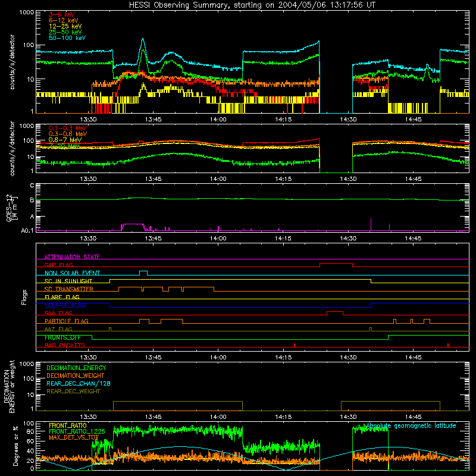The image size is (476, 476).
Task: Select the yellow 12-25 keV legend label
Action: pyautogui.click(x=65, y=26)
